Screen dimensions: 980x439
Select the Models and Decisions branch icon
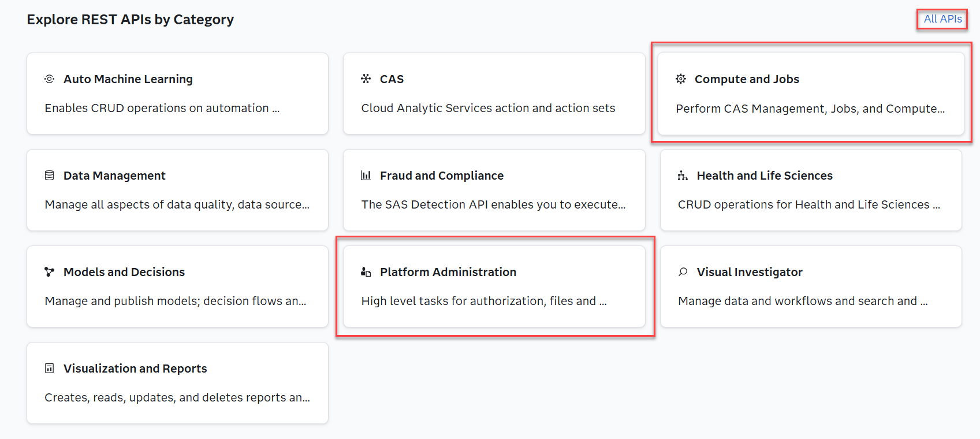click(x=50, y=271)
